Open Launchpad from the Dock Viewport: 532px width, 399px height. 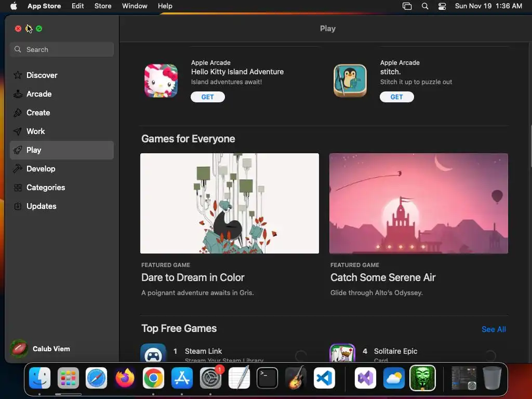[68, 378]
